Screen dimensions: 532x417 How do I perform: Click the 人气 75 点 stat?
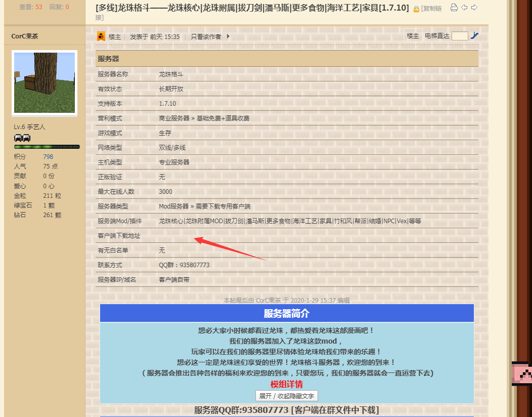click(35, 166)
